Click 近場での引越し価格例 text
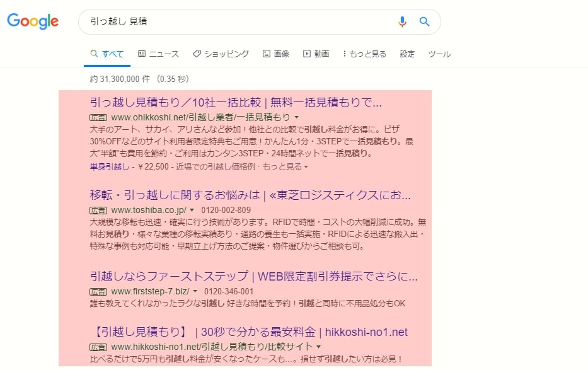588x370 pixels. click(x=216, y=167)
